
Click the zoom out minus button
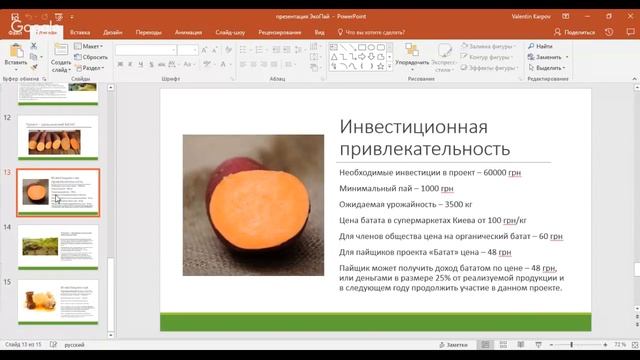[551, 345]
